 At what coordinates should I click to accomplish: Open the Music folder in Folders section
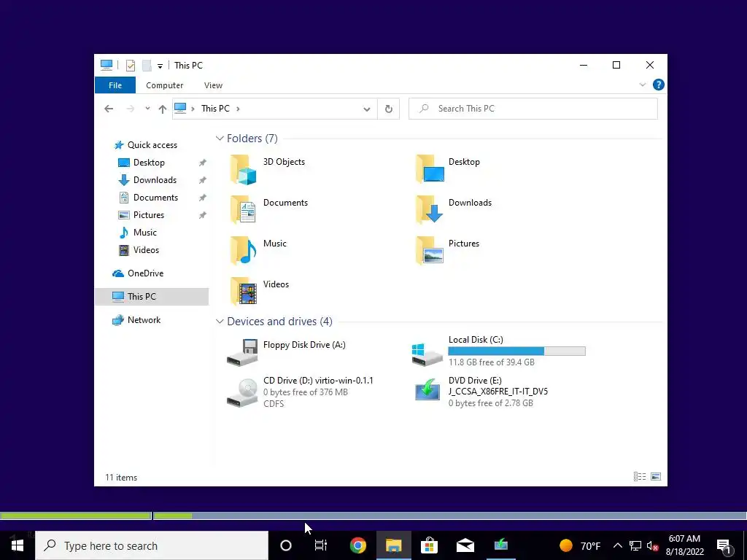click(244, 251)
